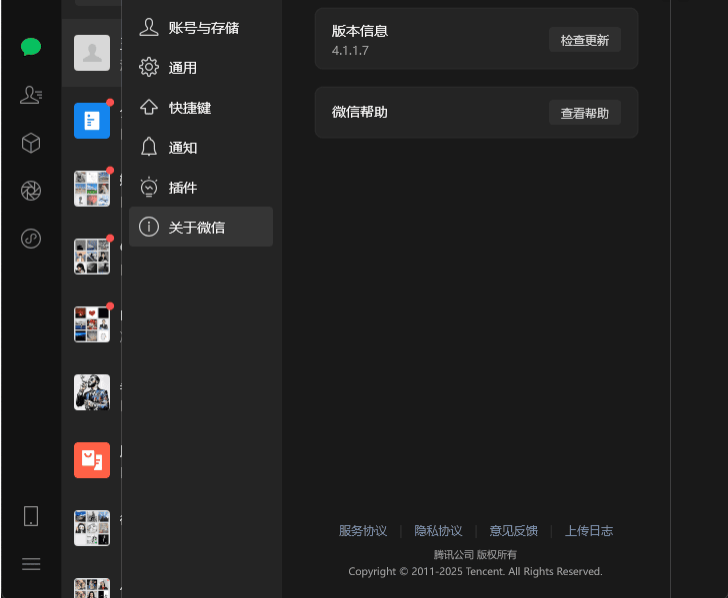Open the Chats view via green bubble icon
Screen dimensions: 728x598
pyautogui.click(x=31, y=47)
